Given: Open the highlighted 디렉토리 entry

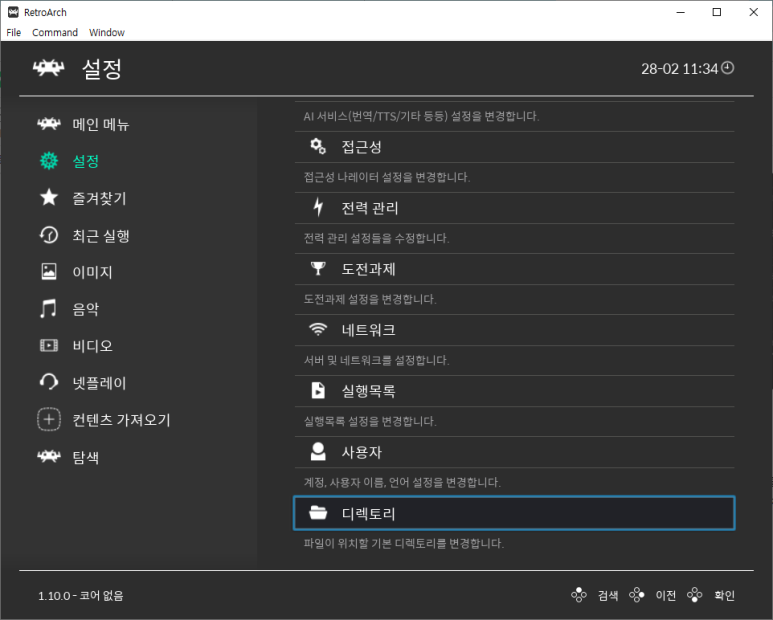Looking at the screenshot, I should tap(514, 514).
